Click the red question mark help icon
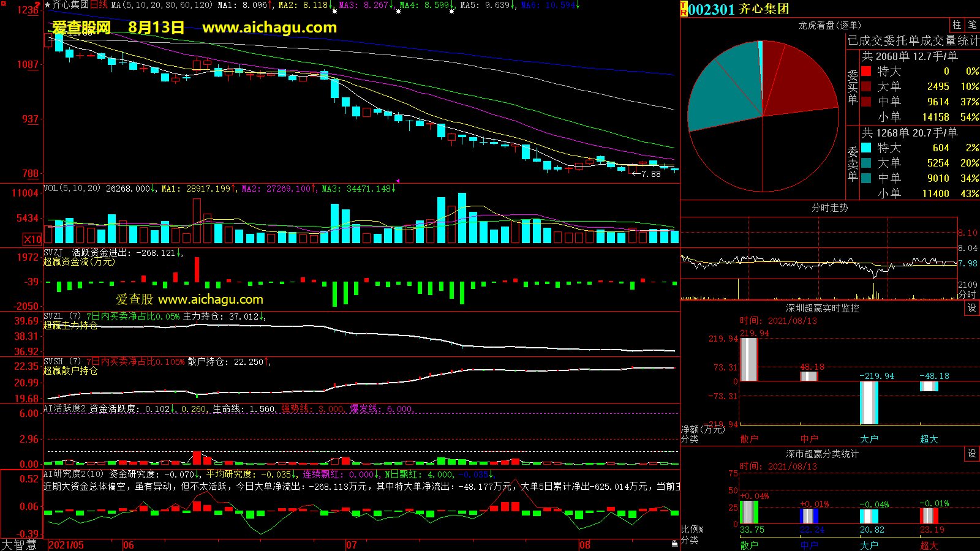Image resolution: width=980 pixels, height=551 pixels. click(x=37, y=5)
